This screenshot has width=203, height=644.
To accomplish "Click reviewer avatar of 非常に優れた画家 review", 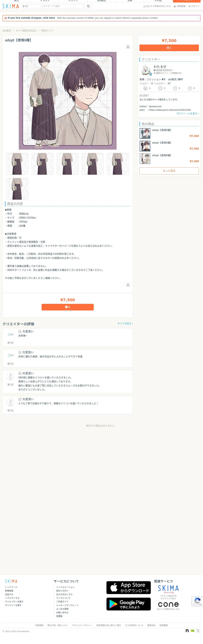I will pos(10,355).
